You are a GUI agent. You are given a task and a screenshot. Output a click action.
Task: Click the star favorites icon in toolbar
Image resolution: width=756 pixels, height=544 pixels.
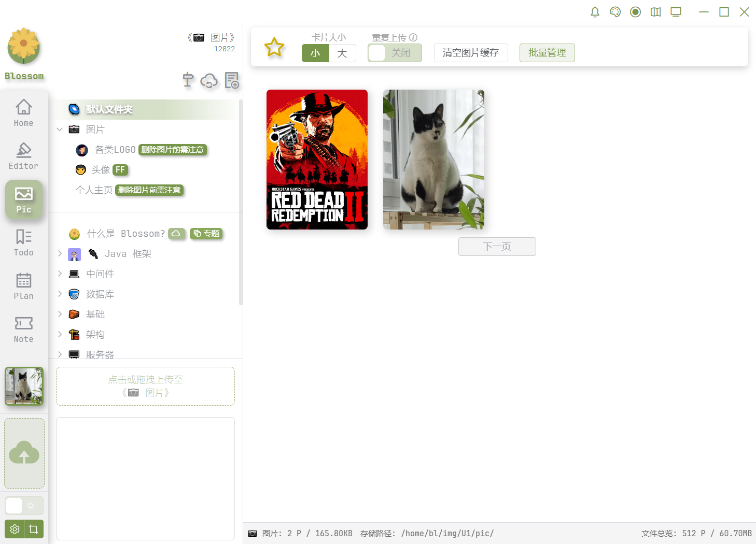tap(274, 47)
